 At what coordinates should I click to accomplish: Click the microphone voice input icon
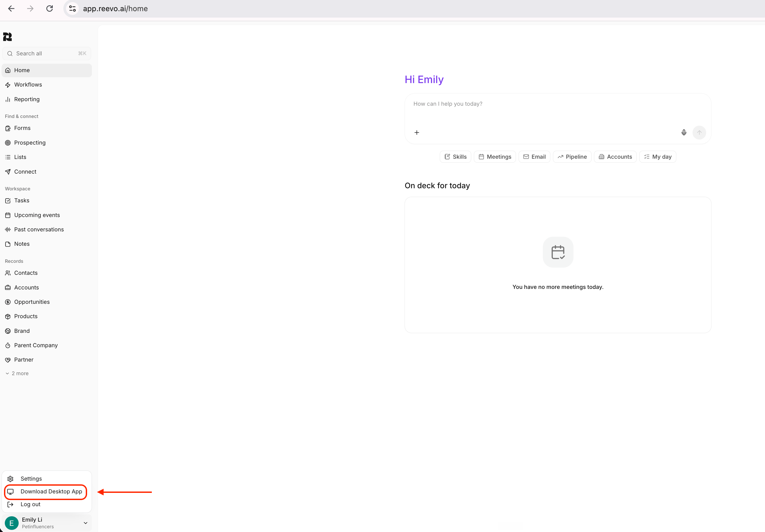pyautogui.click(x=684, y=133)
